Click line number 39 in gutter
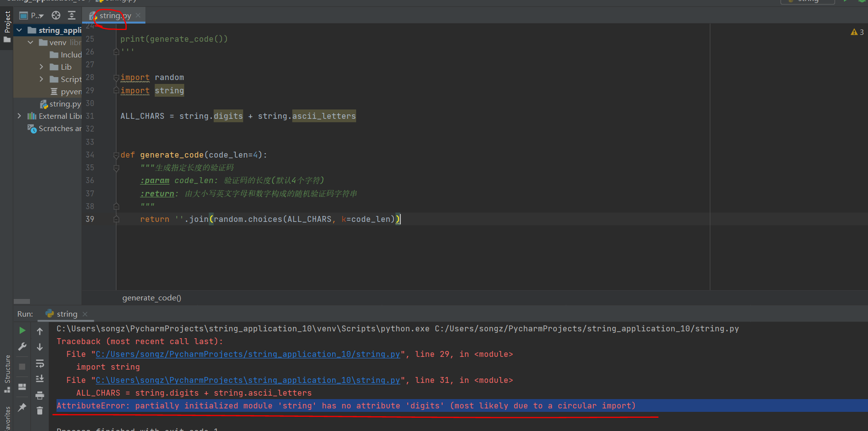Screen dimensions: 868x431 coord(90,219)
